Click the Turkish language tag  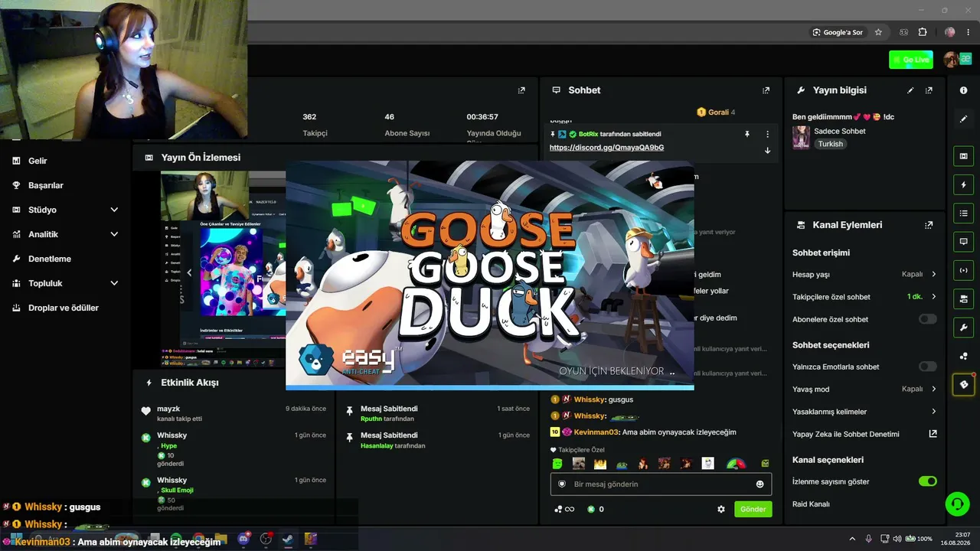[831, 144]
